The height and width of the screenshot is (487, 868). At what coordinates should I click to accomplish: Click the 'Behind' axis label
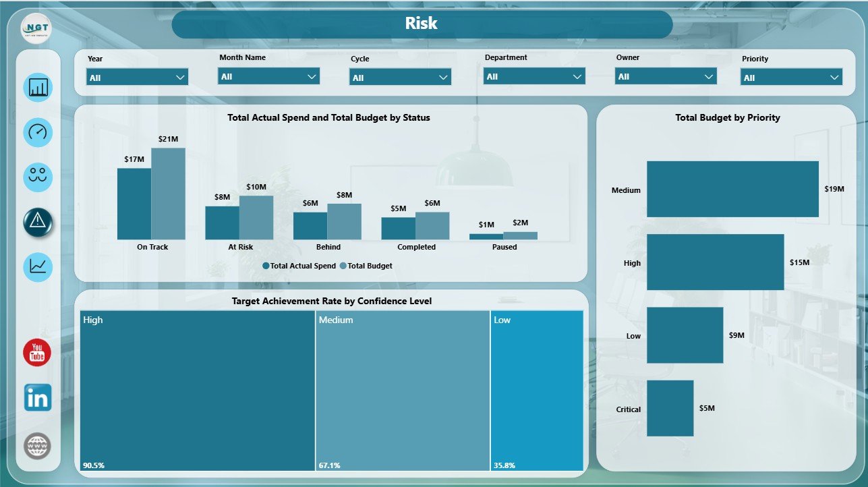click(328, 247)
